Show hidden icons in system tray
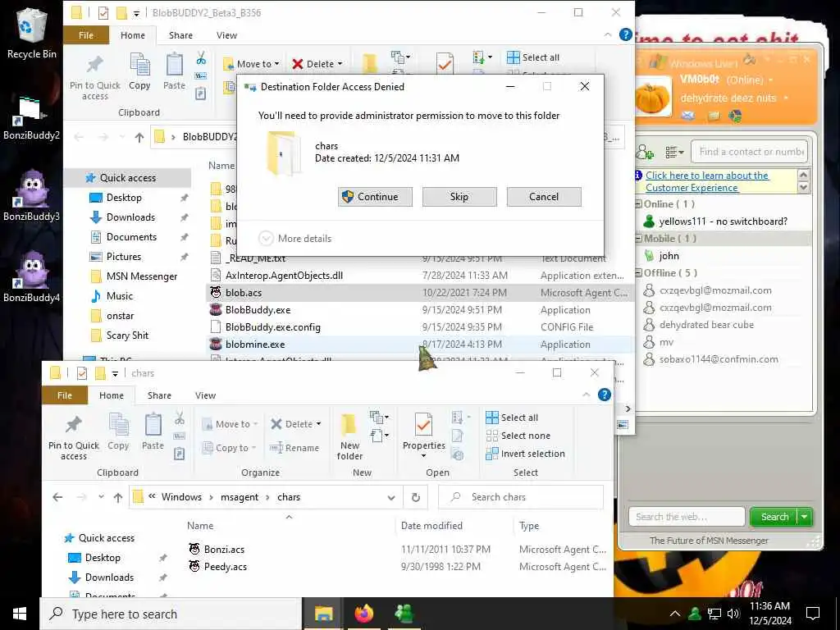The image size is (840, 630). coord(675,614)
